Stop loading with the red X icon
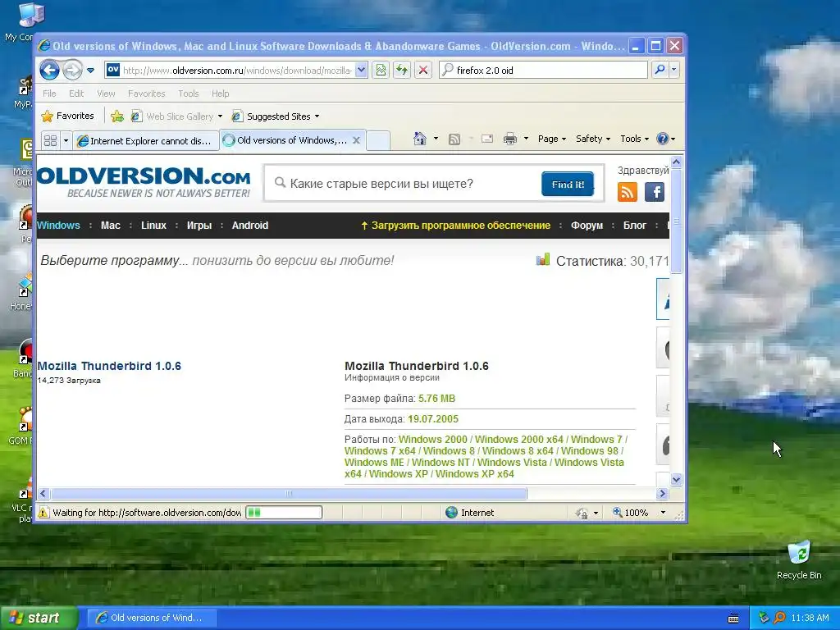Viewport: 840px width, 630px height. click(x=423, y=71)
